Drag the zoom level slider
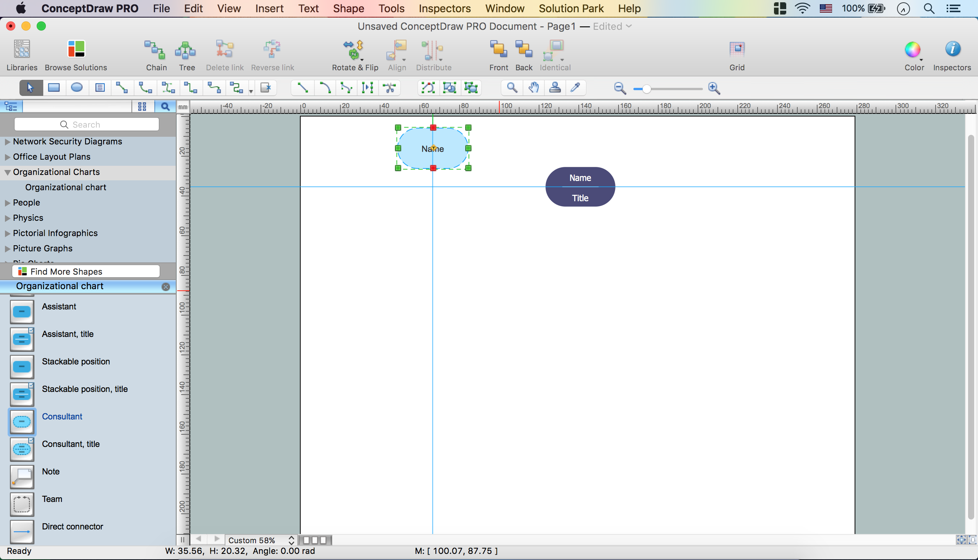The width and height of the screenshot is (978, 560). [646, 88]
